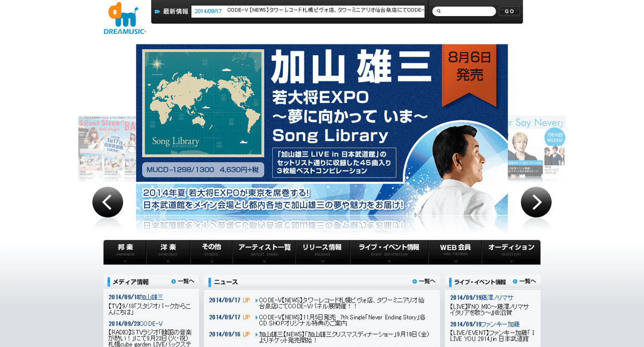This screenshot has width=644, height=347.
Task: Open the リリース情報 menu
Action: 322,252
